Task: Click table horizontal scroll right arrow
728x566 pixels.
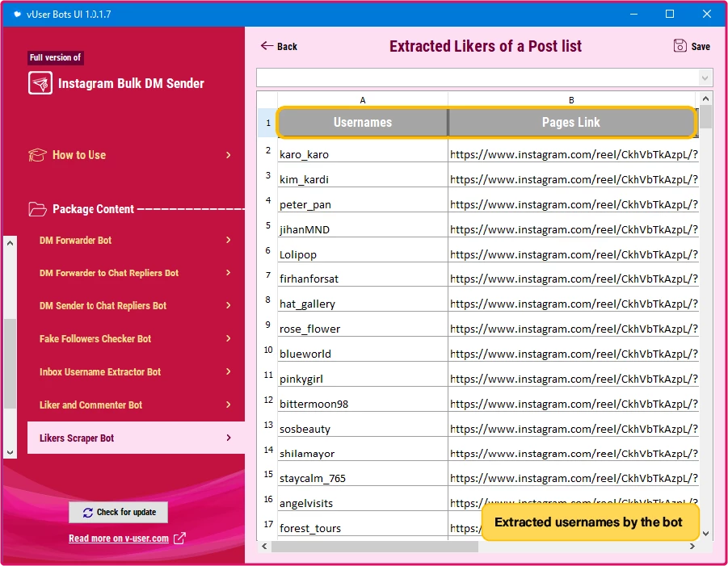Action: [692, 547]
